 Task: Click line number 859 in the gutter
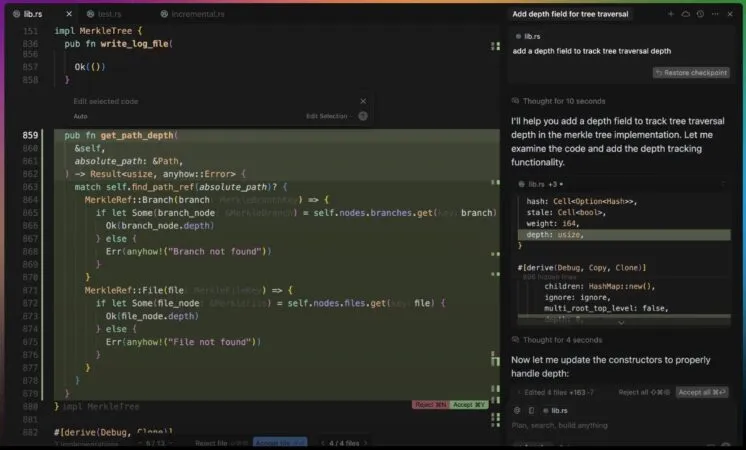click(x=30, y=135)
